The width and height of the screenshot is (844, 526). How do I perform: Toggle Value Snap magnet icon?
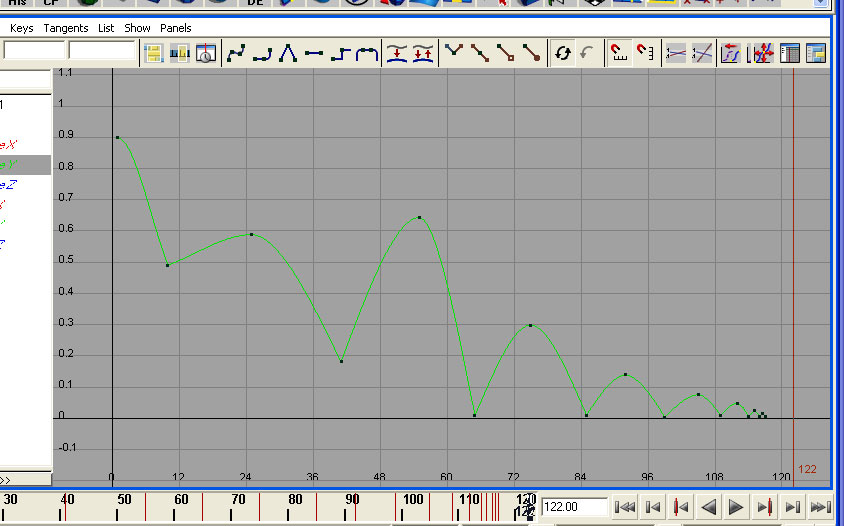click(645, 53)
